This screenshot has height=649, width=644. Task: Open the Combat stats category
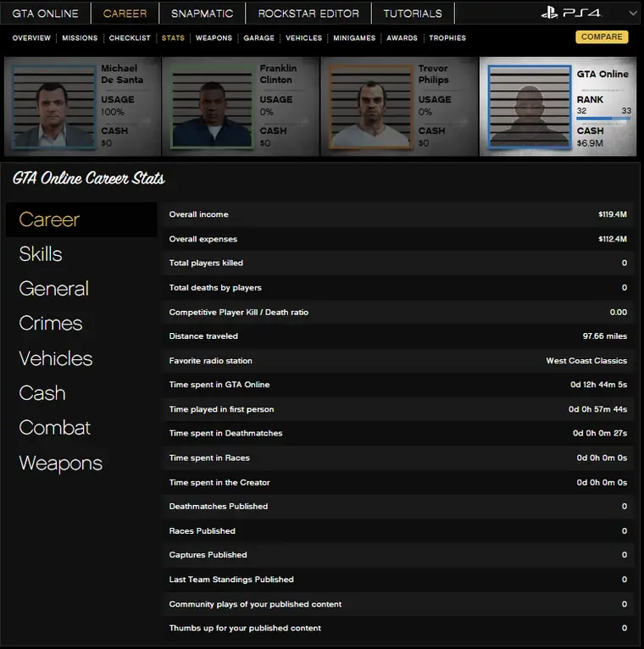(54, 428)
